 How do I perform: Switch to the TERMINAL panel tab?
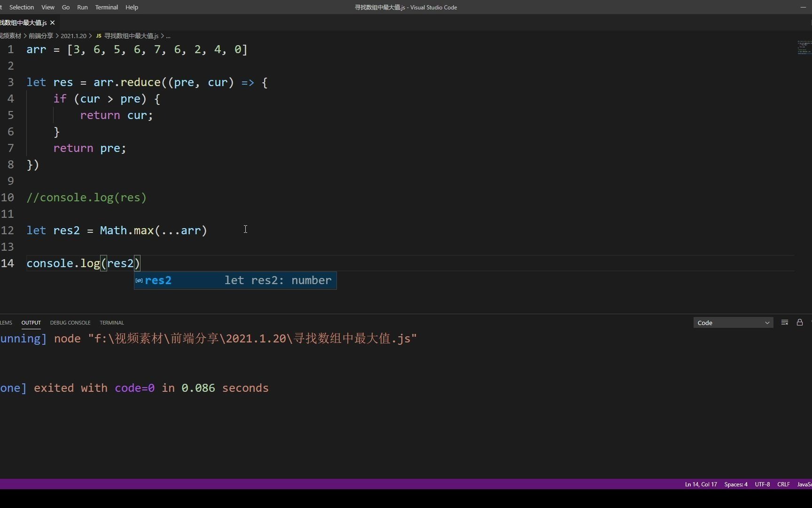pos(111,323)
